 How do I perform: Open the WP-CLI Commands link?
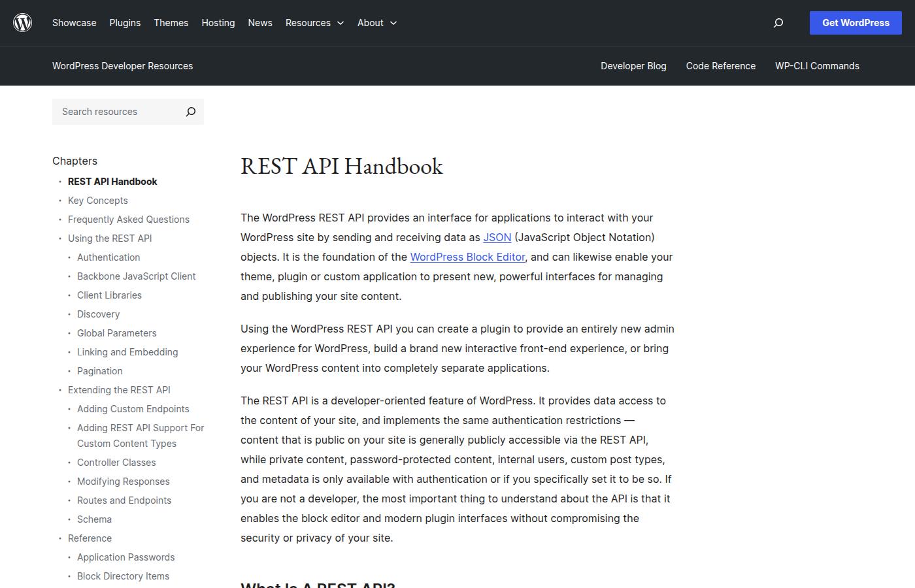point(817,66)
